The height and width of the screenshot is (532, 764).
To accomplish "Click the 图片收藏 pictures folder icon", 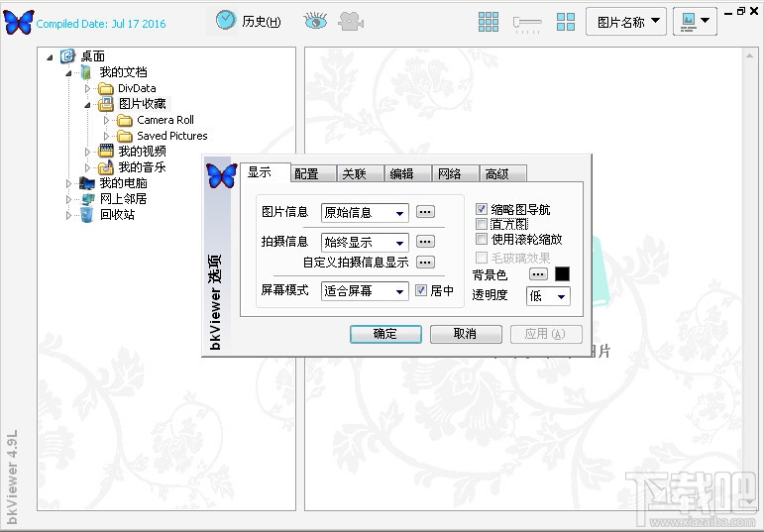I will click(x=106, y=104).
